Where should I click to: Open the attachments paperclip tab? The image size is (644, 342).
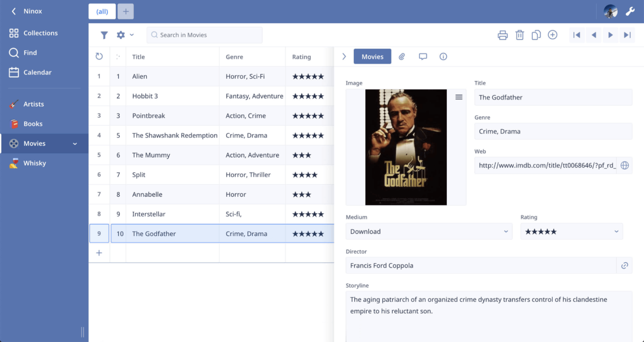point(402,57)
